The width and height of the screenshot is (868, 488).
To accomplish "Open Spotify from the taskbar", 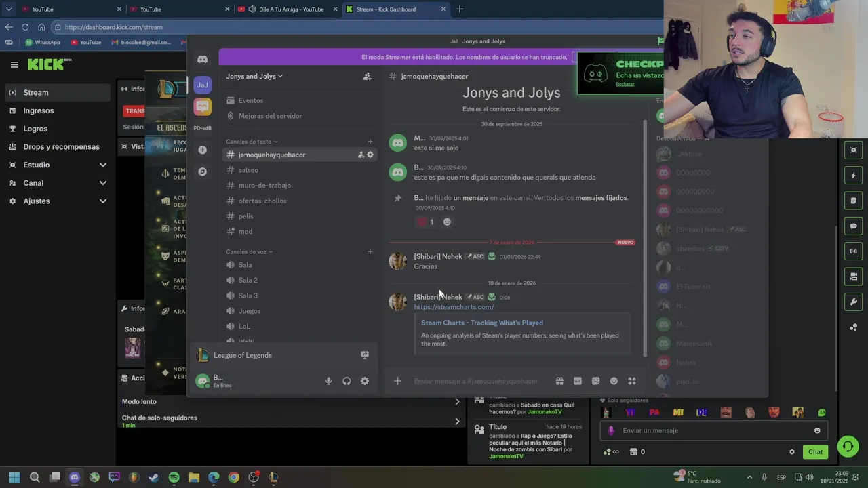I will tap(174, 477).
